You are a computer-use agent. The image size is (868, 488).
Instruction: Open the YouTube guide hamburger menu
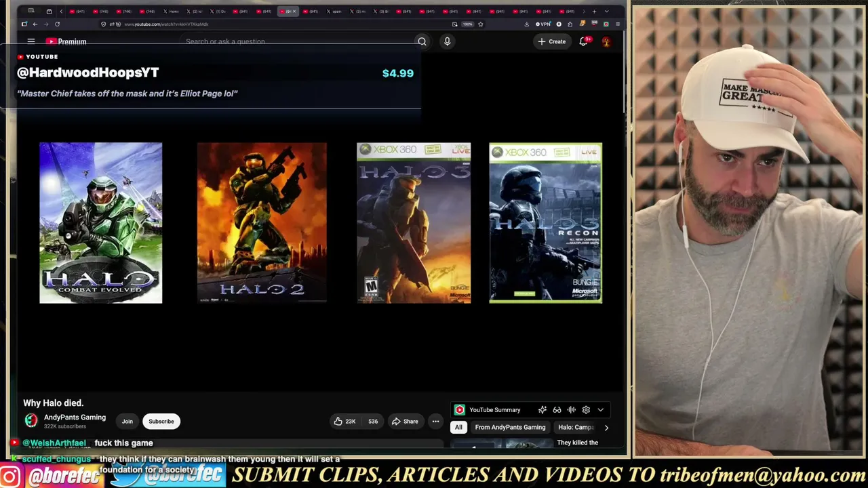pos(31,41)
